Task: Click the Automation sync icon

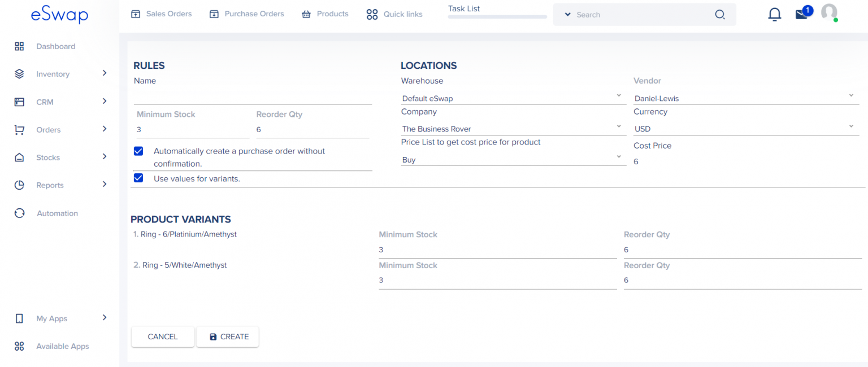Action: 19,213
